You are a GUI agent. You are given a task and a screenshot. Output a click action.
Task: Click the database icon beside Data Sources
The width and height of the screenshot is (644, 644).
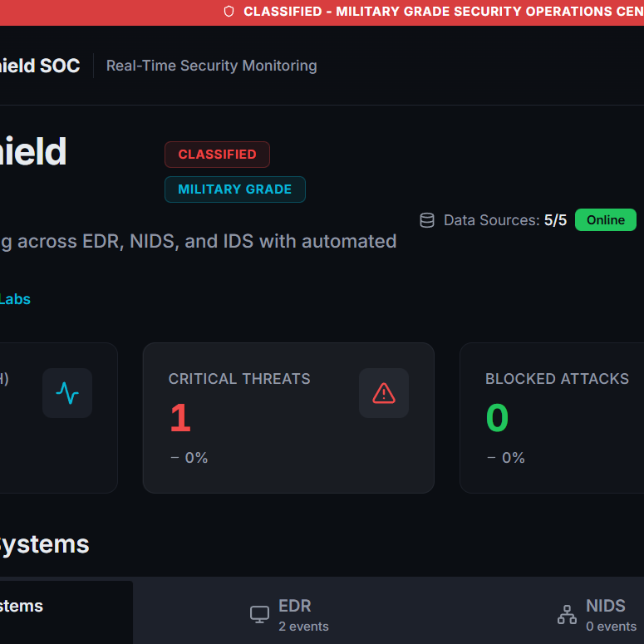427,220
